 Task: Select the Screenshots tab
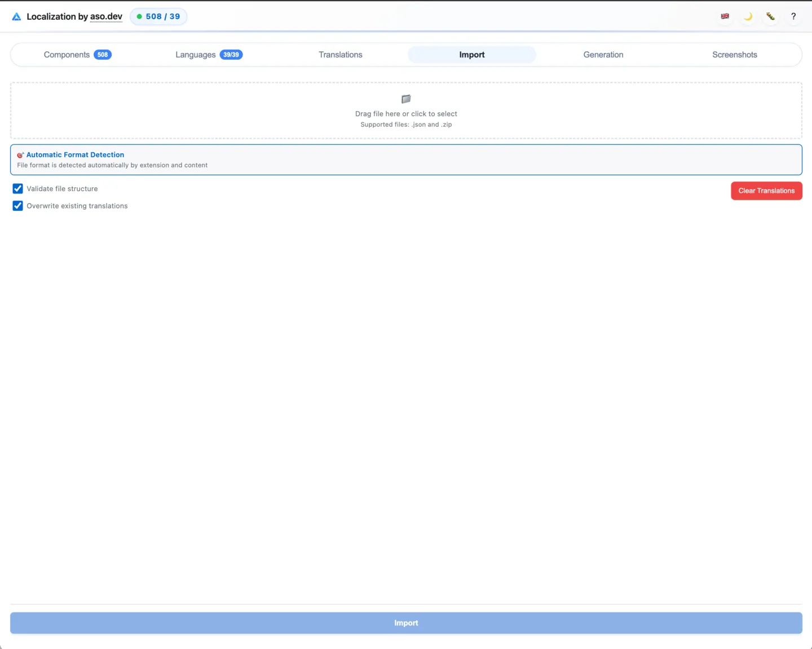(735, 55)
